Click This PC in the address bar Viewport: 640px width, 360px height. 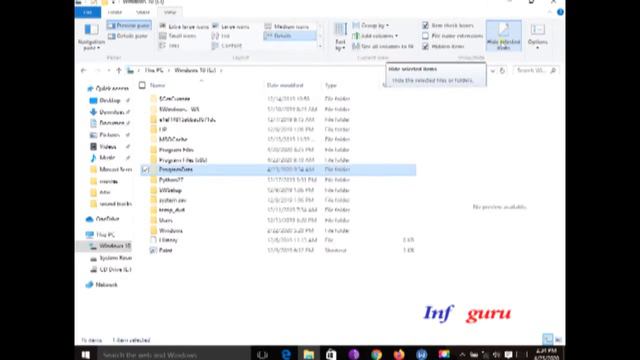(x=154, y=70)
